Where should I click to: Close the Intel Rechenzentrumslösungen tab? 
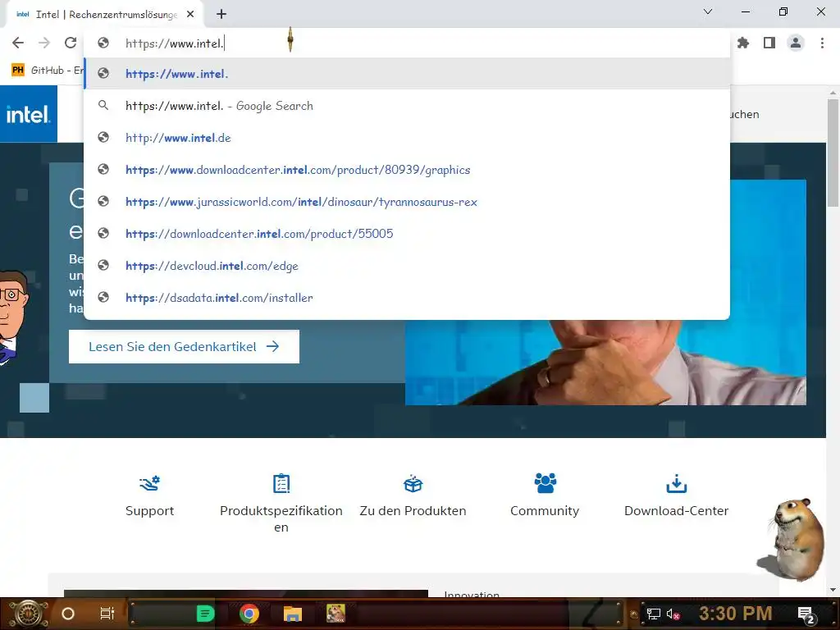[x=190, y=15]
